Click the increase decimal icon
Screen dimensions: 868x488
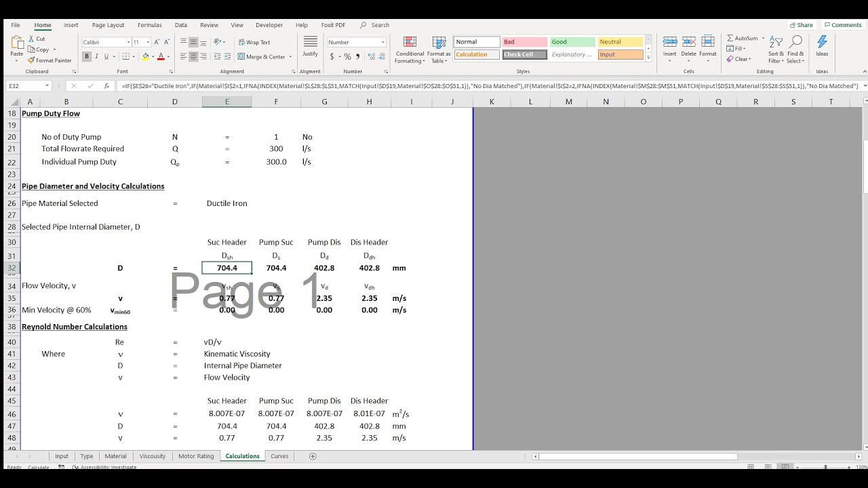[370, 57]
